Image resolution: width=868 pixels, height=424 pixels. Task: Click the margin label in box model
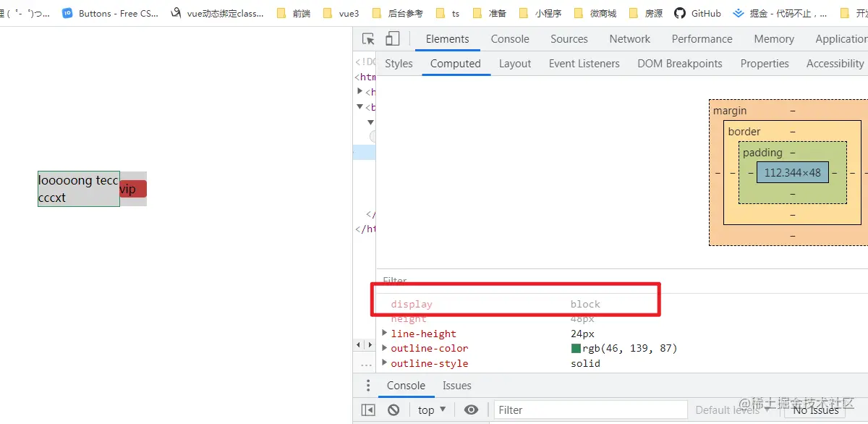click(730, 111)
